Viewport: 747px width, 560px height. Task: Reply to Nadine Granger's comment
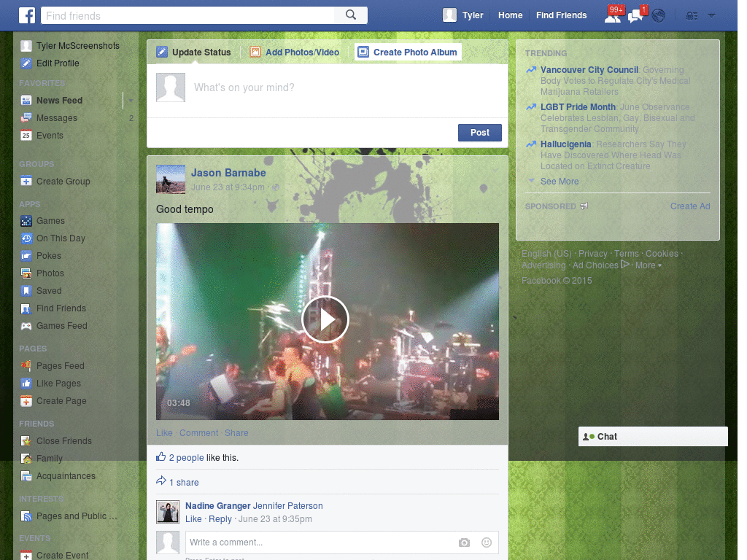pos(220,519)
